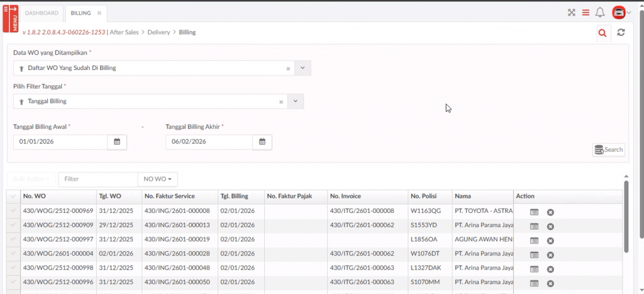This screenshot has width=644, height=294.
Task: Check the row for WO 430/WOG/2512-000909
Action: pos(13,225)
